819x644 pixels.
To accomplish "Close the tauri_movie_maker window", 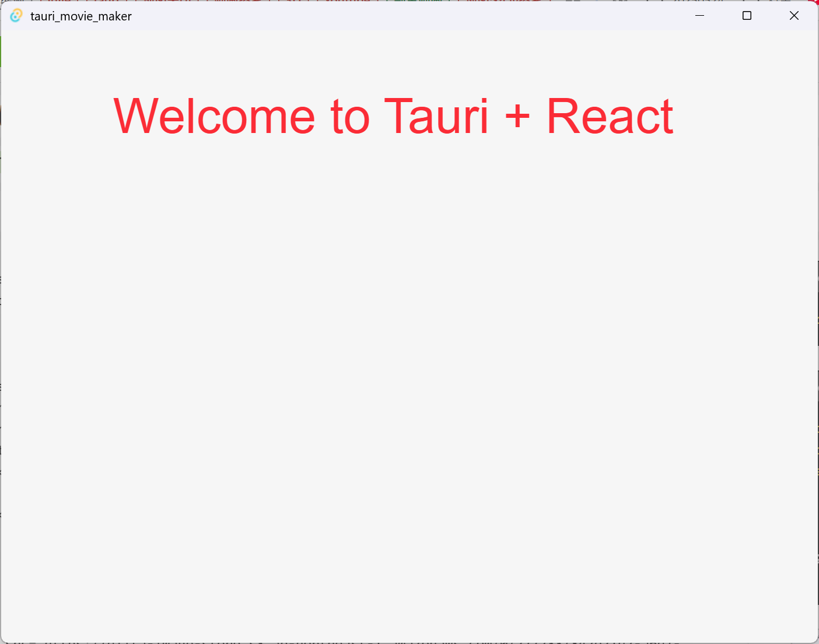I will (794, 16).
